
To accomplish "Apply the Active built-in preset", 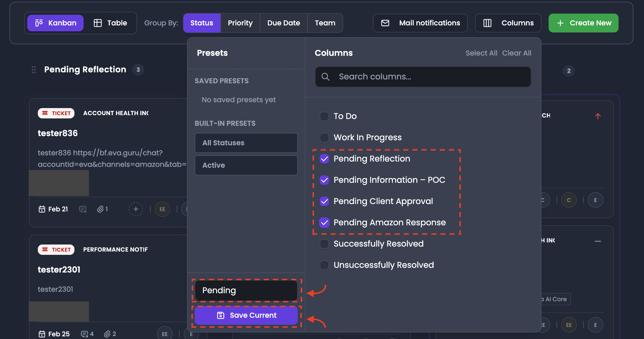I will pos(246,165).
